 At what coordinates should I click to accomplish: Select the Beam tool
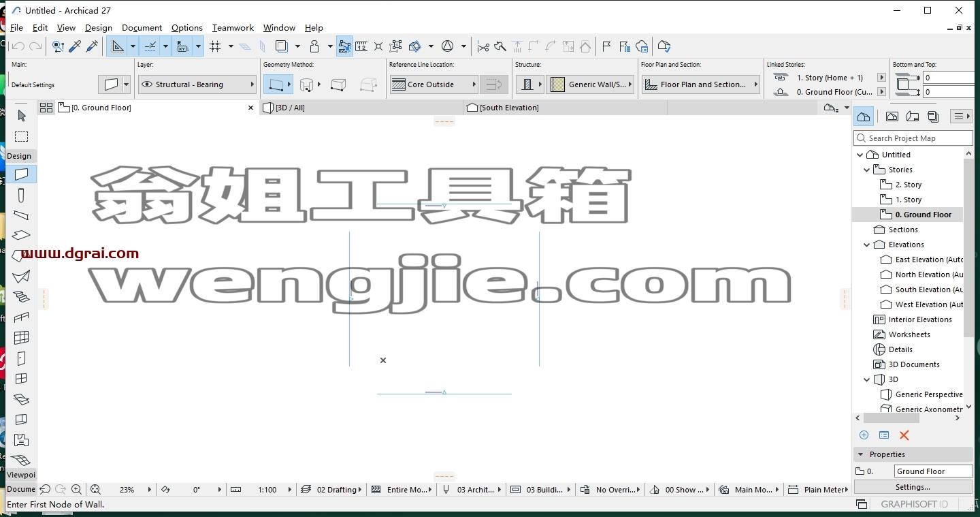pos(21,215)
